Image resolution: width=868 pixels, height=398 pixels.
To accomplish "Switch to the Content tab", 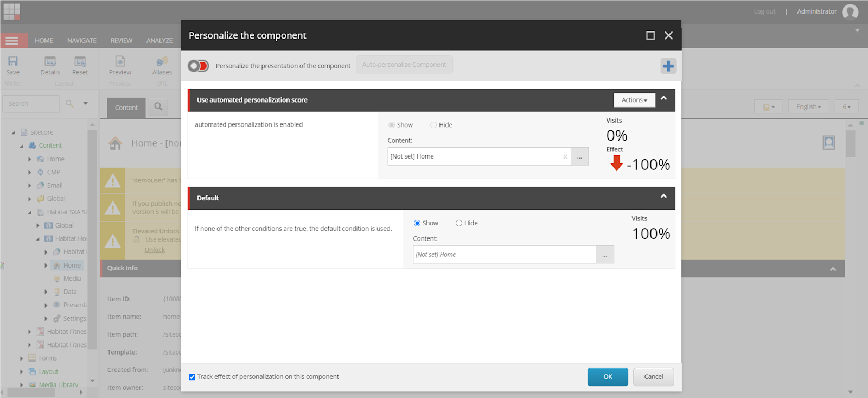I will [126, 108].
